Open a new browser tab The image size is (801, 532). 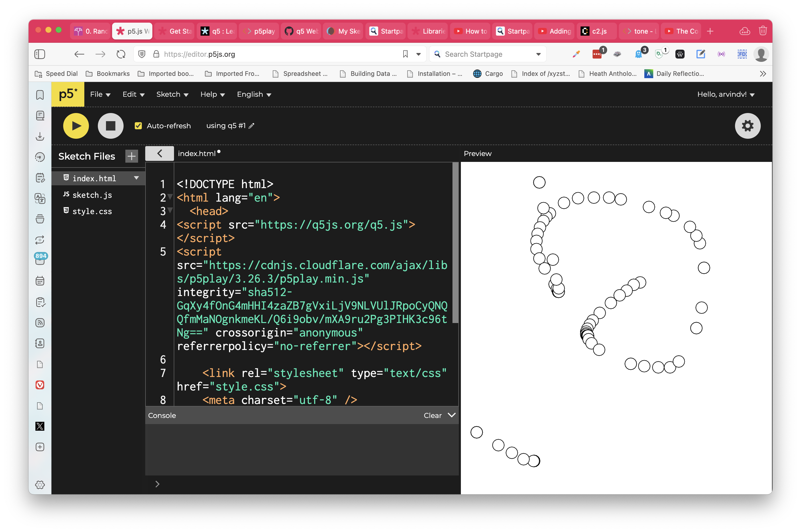coord(710,31)
